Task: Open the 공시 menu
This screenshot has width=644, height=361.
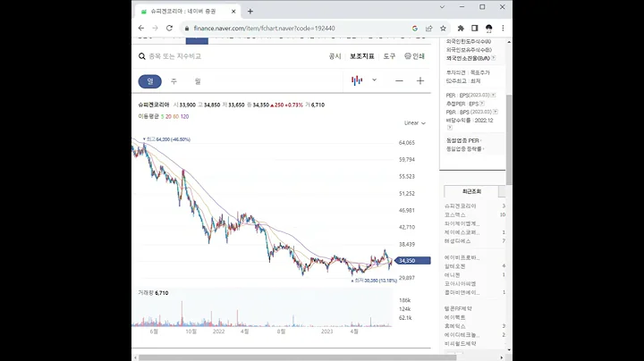Action: tap(335, 56)
